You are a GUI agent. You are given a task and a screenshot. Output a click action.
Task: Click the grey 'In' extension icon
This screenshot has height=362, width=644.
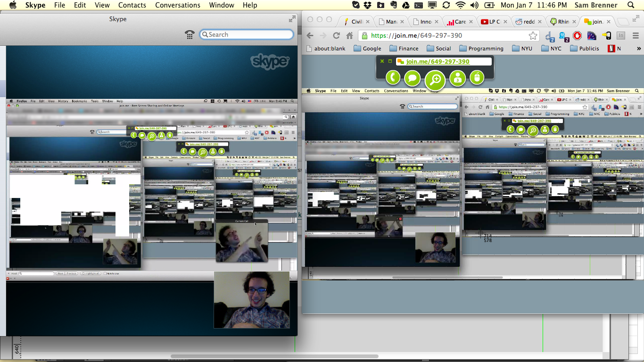tap(621, 36)
